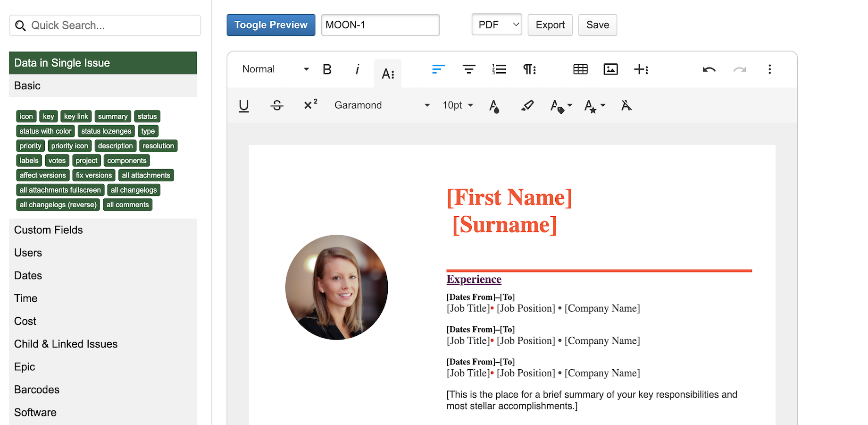Open the inline class dropdown

(x=561, y=106)
